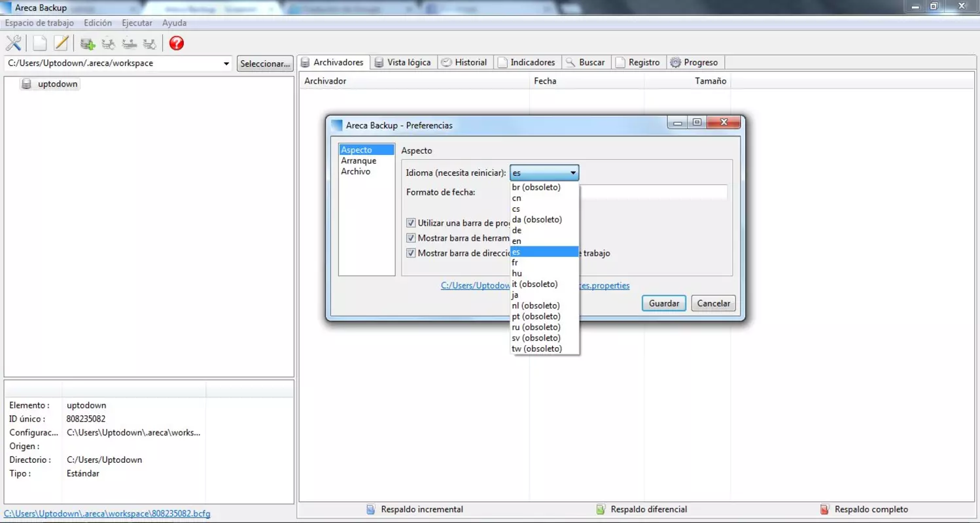The image size is (980, 523).
Task: Show the Progreso tab
Action: [x=695, y=62]
